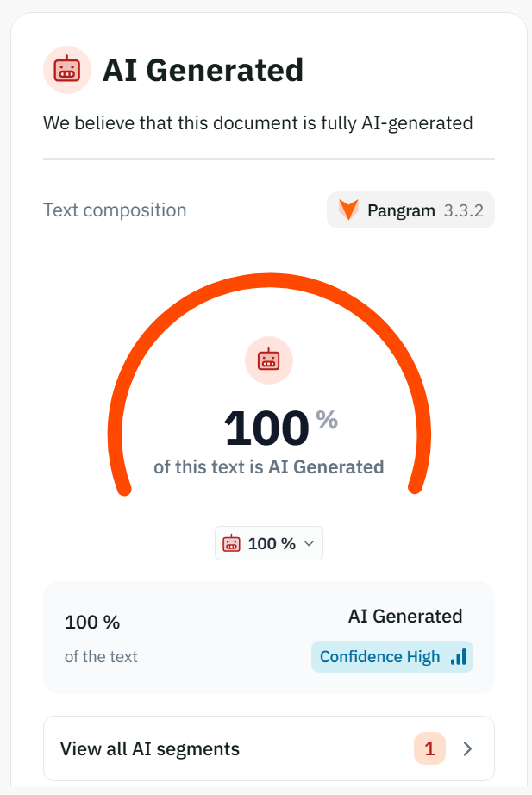Image resolution: width=532 pixels, height=795 pixels.
Task: Click the 'of this text is AI Generated' caption
Action: pos(269,467)
